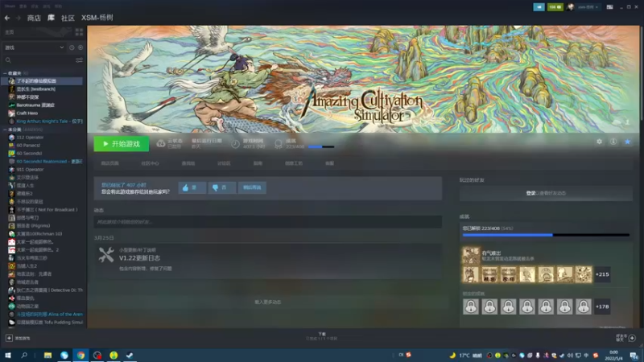644x362 pixels.
Task: Sort library by recent clock icon
Action: [x=72, y=47]
